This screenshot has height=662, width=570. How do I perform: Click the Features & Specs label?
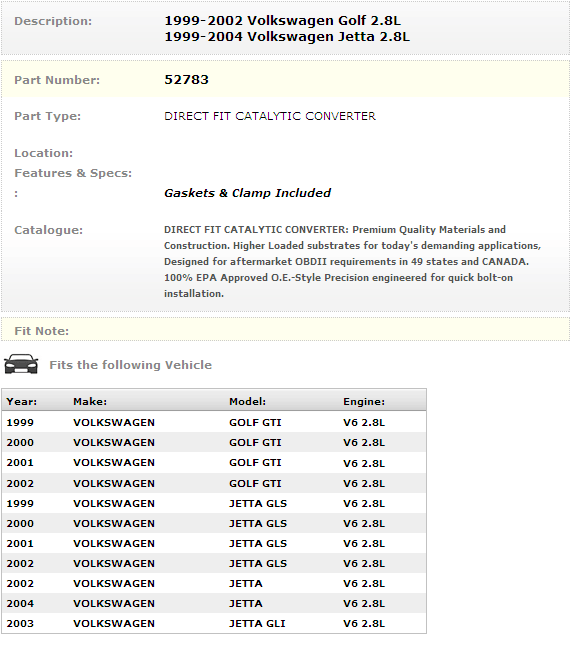(x=73, y=173)
